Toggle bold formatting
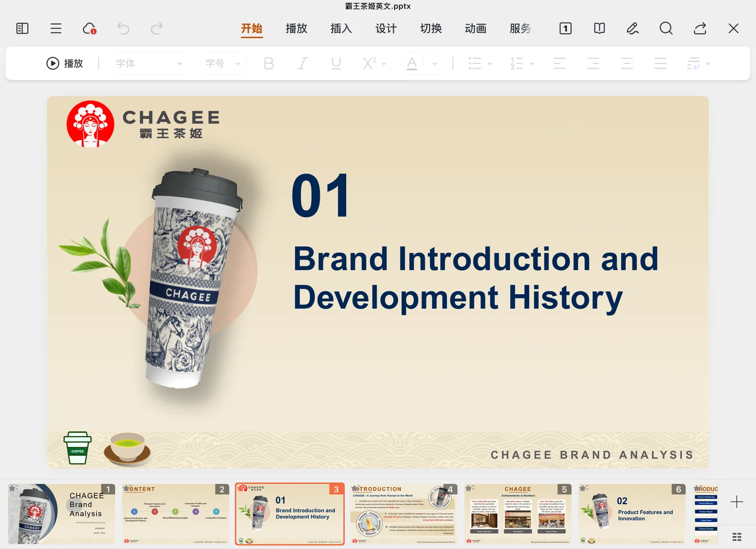756x549 pixels. click(x=269, y=64)
